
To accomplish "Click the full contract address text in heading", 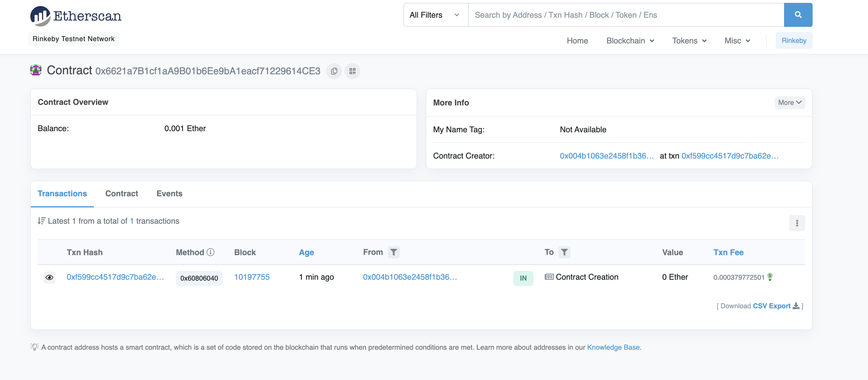I will point(208,71).
